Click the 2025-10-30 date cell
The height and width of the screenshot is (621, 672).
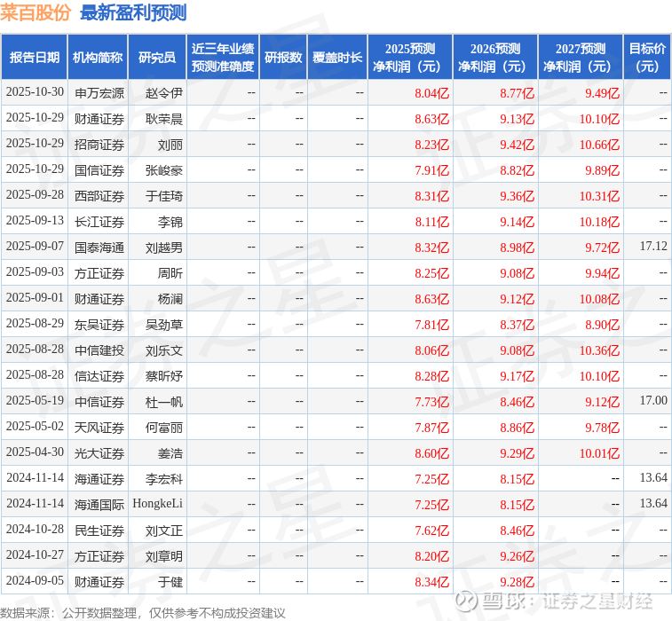click(x=35, y=92)
